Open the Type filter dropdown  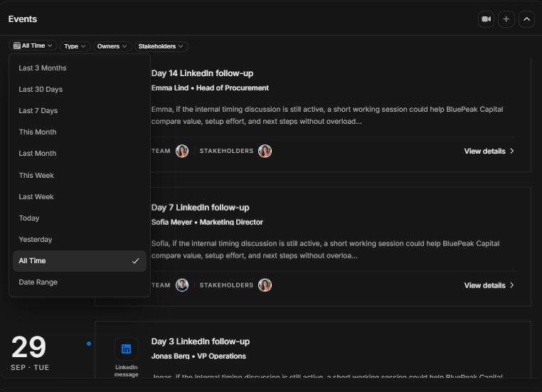point(75,46)
